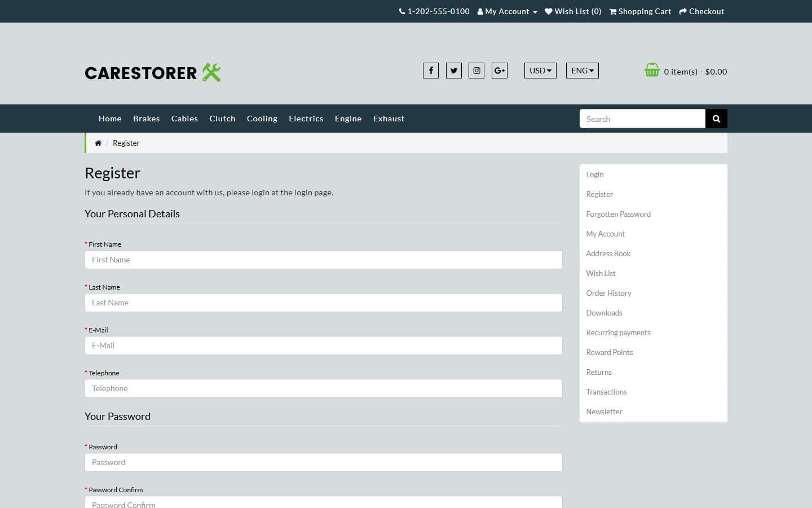Click the cart total 0 item(s) - $0.00
This screenshot has height=508, width=812.
(695, 72)
